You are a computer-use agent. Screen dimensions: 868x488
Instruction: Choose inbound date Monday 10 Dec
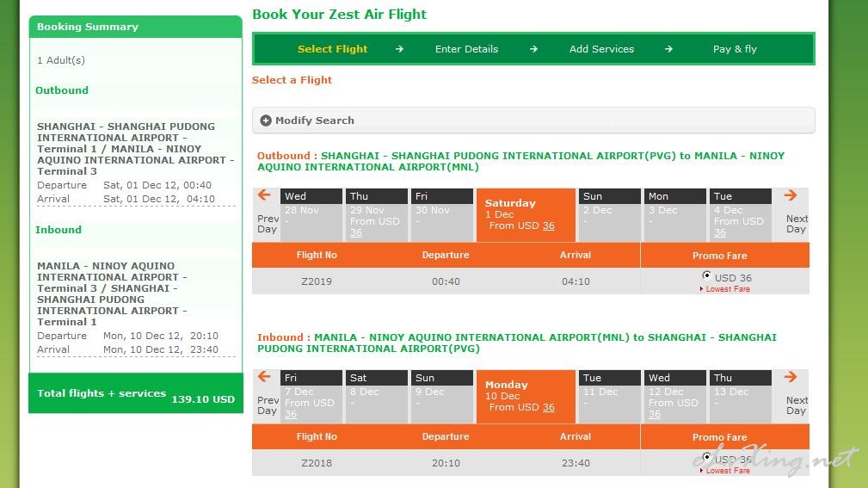[x=526, y=397]
